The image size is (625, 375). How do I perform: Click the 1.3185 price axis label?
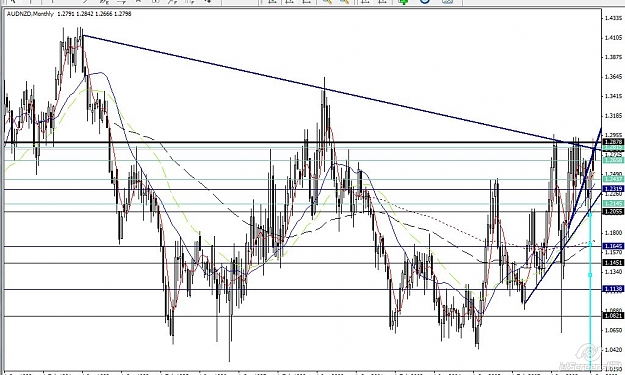tap(613, 116)
